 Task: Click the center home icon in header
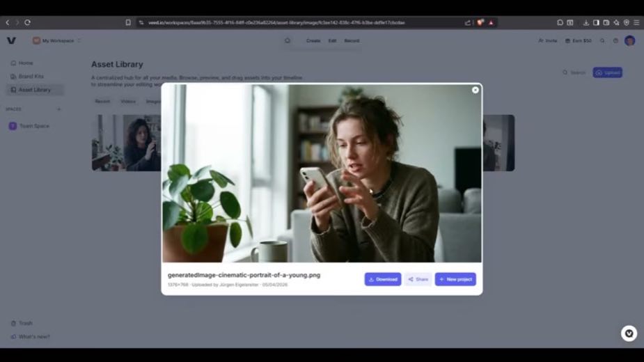click(288, 40)
